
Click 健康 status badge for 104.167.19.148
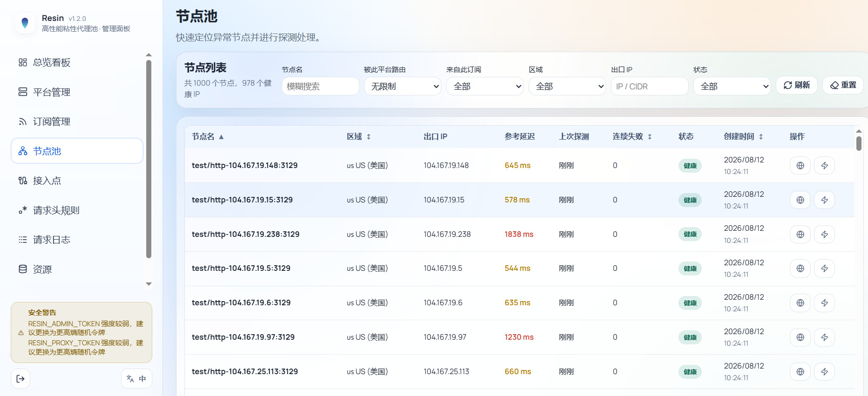click(x=690, y=166)
